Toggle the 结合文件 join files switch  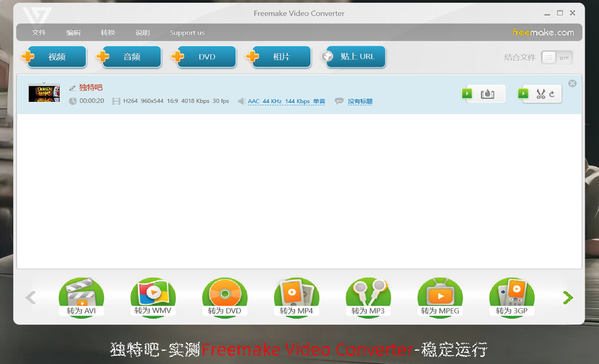(556, 58)
